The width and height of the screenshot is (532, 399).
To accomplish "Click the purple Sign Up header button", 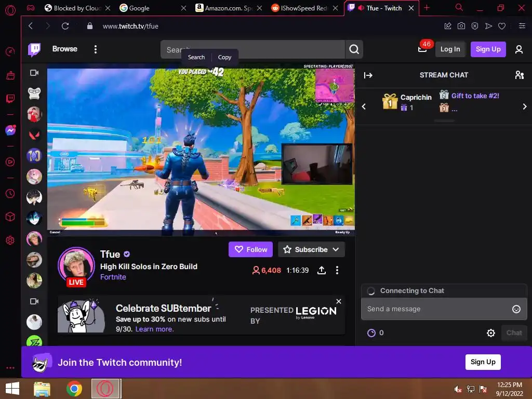I will coord(488,49).
